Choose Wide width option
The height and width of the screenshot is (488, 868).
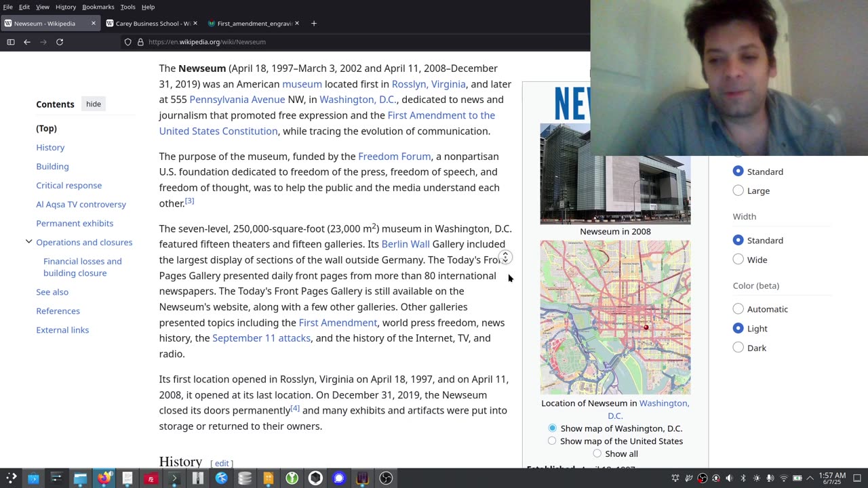[738, 260]
